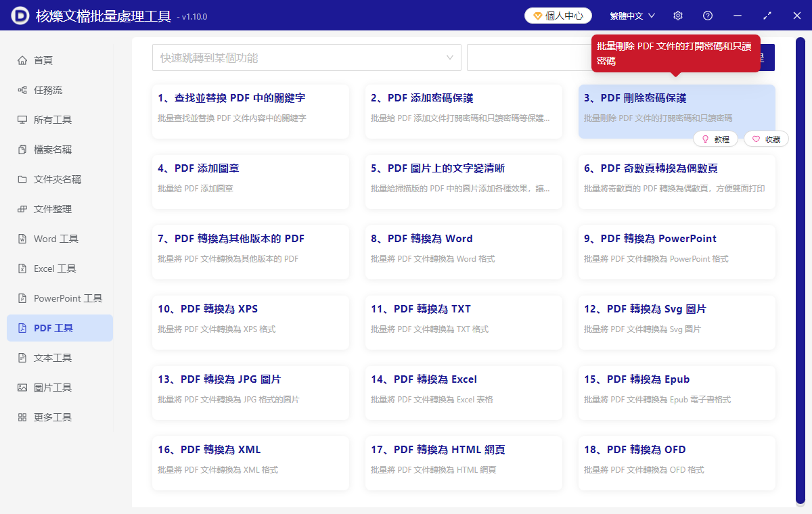The width and height of the screenshot is (812, 514).
Task: Open PDF 轉換為 Svg 圖片 tool
Action: tap(677, 323)
